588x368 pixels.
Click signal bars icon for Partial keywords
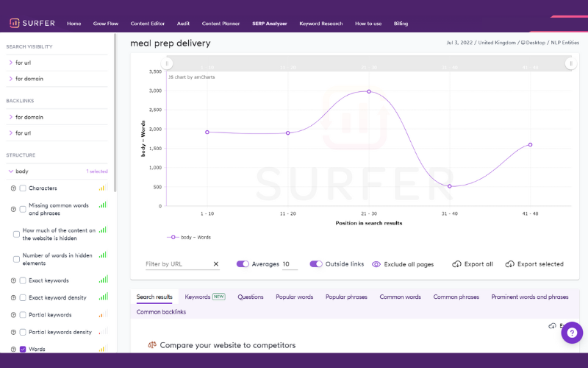point(103,314)
